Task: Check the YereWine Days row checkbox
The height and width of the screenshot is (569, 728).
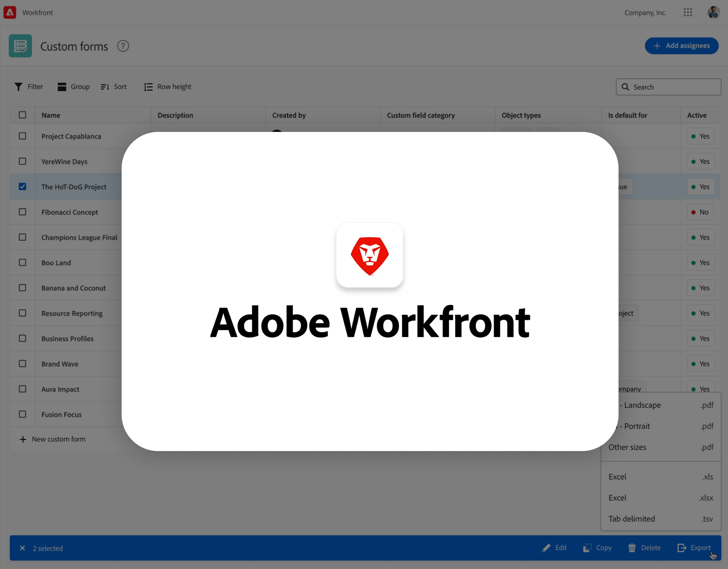Action: [x=22, y=161]
